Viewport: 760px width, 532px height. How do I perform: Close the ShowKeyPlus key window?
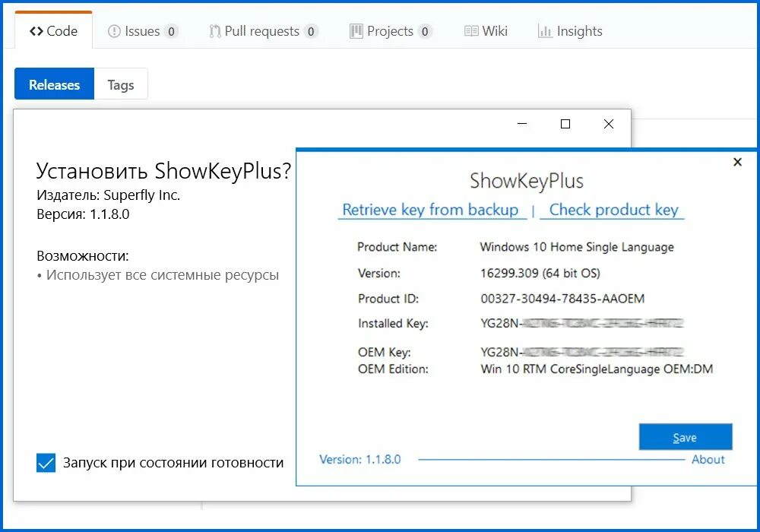(x=737, y=162)
